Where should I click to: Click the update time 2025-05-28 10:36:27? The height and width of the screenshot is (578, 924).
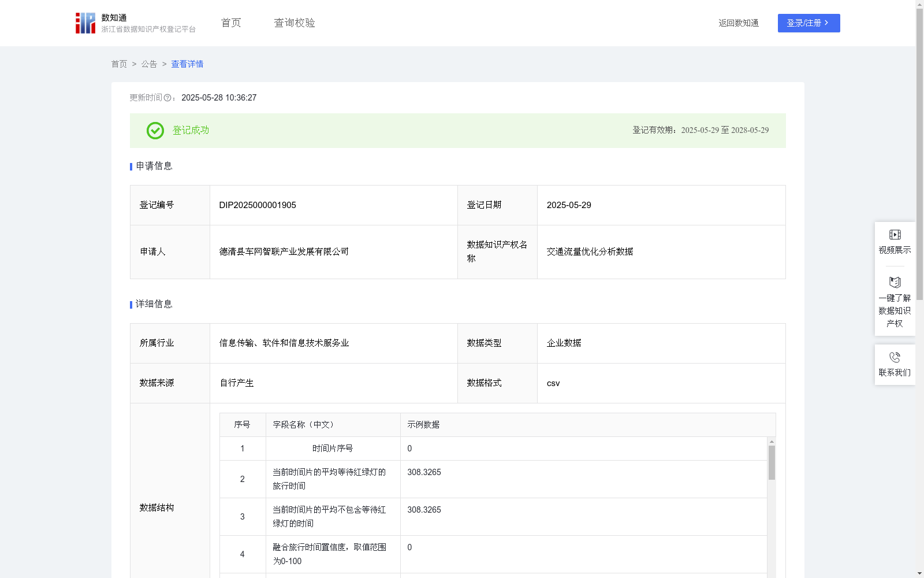pyautogui.click(x=219, y=98)
